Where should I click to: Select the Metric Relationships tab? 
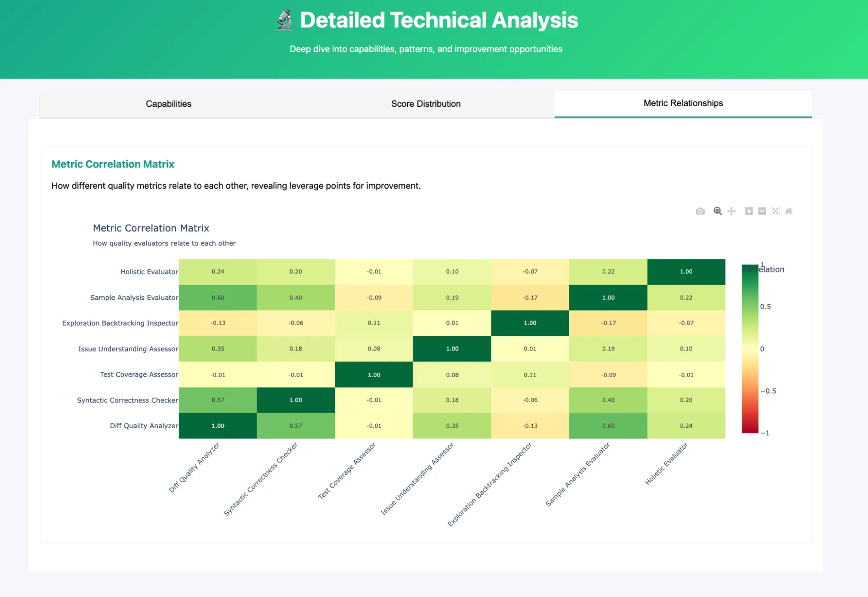coord(683,103)
